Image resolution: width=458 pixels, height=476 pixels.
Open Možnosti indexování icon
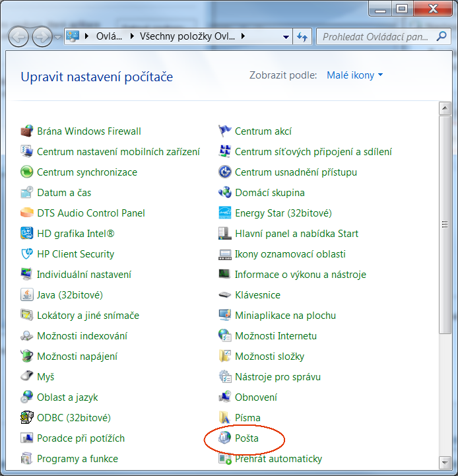[x=26, y=336]
